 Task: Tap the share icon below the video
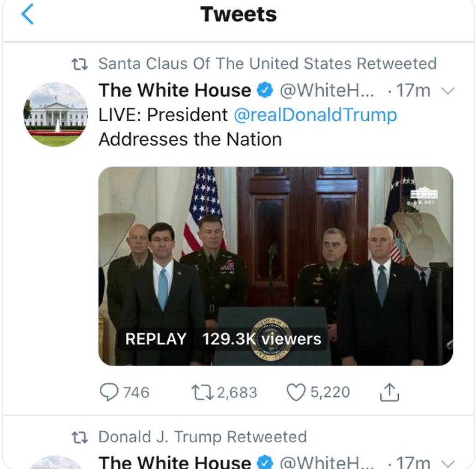pyautogui.click(x=389, y=392)
